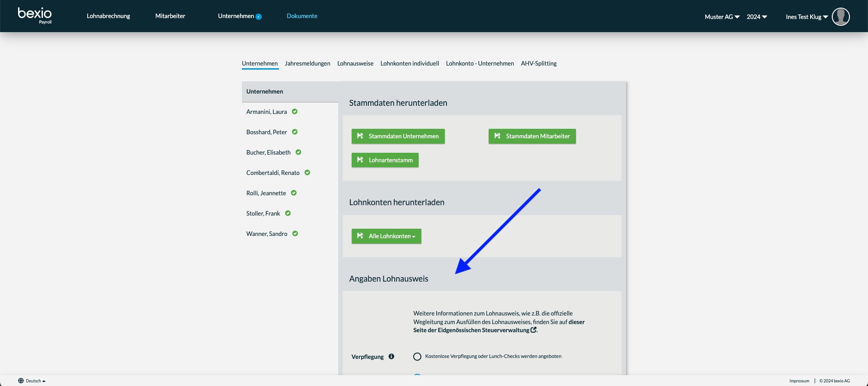Open the user profile avatar
This screenshot has width=868, height=386.
click(840, 17)
